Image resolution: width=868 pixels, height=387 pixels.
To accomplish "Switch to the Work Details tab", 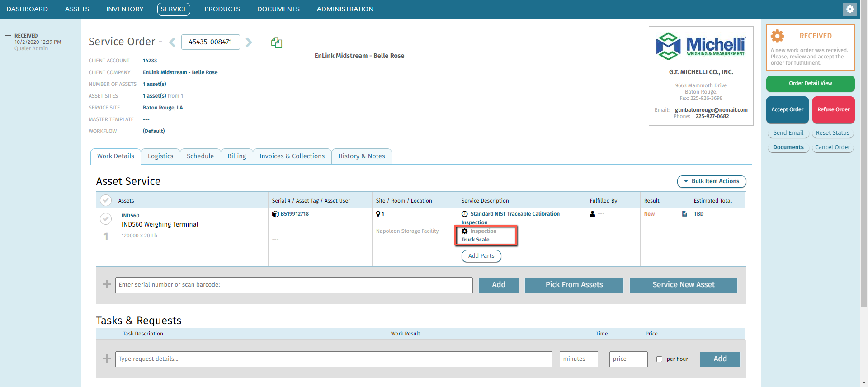I will tap(116, 156).
